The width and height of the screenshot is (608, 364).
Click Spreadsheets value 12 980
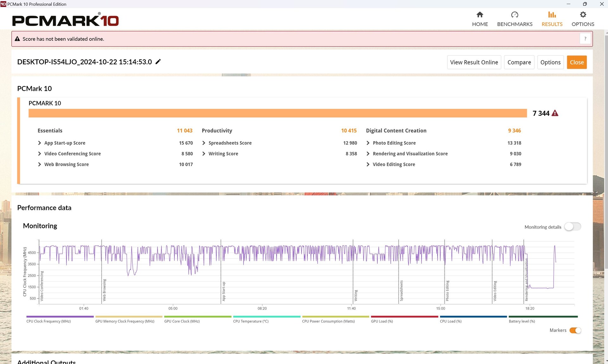coord(350,143)
